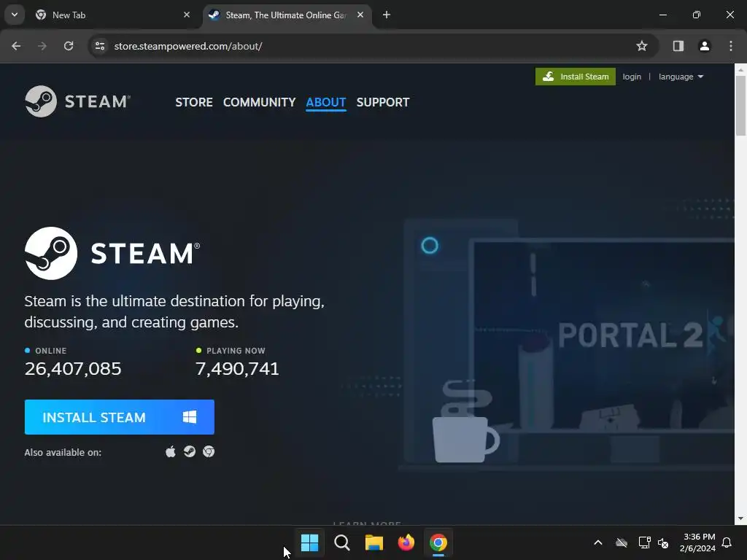View site information icon in address bar
Viewport: 747px width, 560px height.
point(99,46)
